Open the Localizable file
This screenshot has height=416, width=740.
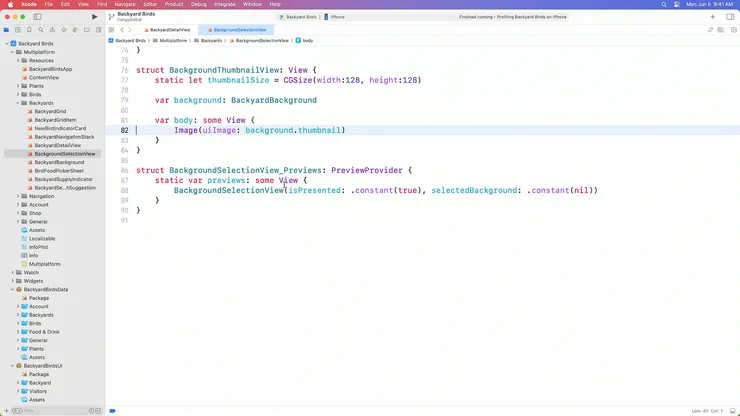coord(42,238)
